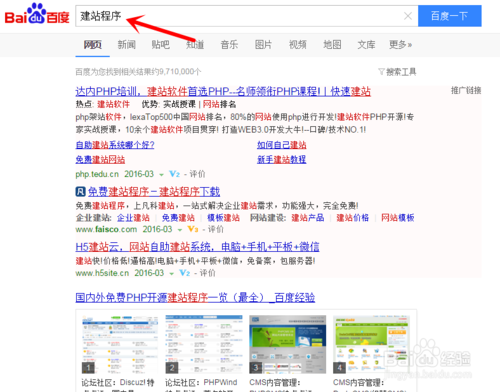The width and height of the screenshot is (500, 392).
Task: Open 国内外免费PHP开源建站程序一览 result
Action: click(x=195, y=298)
